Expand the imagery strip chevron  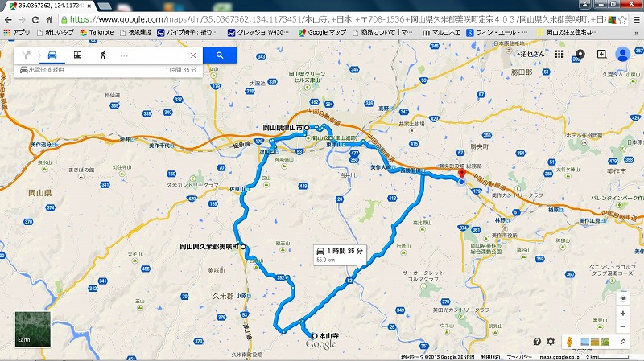(623, 342)
